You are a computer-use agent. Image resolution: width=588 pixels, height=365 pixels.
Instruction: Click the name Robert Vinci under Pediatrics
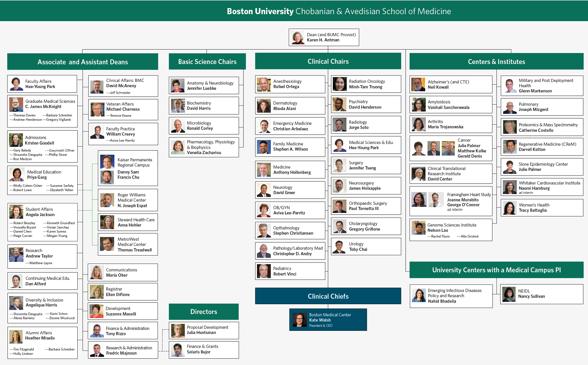pyautogui.click(x=285, y=274)
